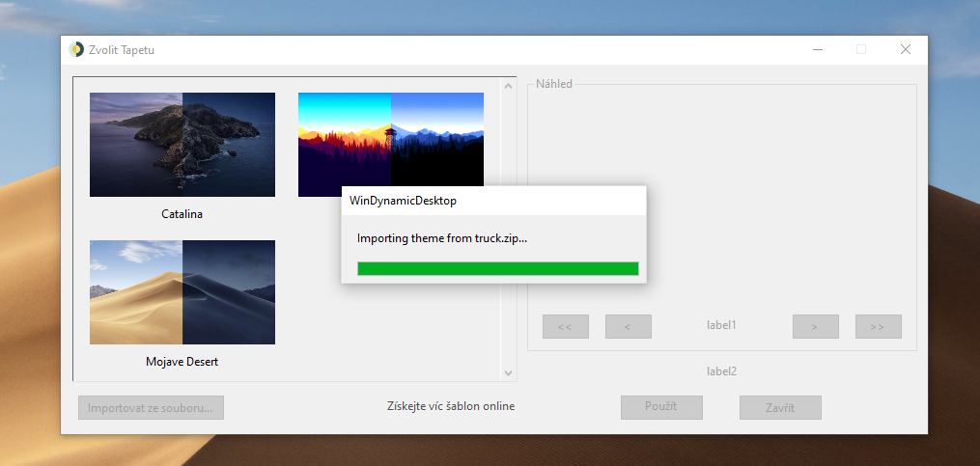The height and width of the screenshot is (466, 980).
Task: Click the Catalina theme name label
Action: tap(182, 214)
